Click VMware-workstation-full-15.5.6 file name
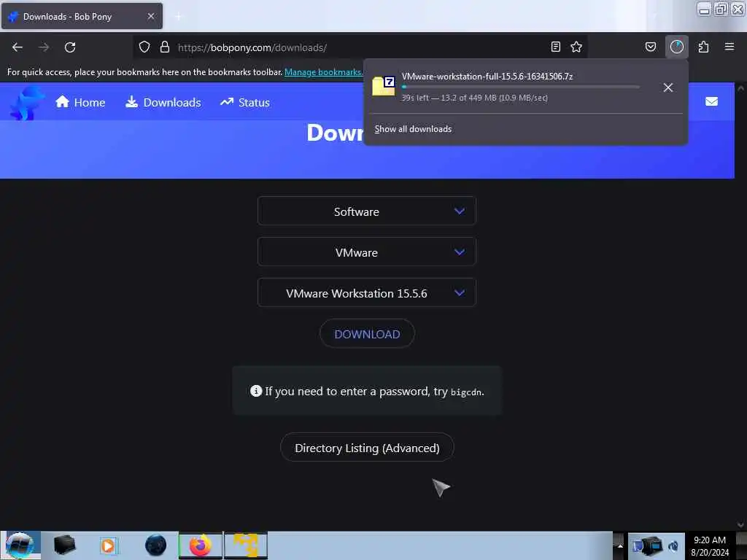747x560 pixels. click(x=487, y=76)
